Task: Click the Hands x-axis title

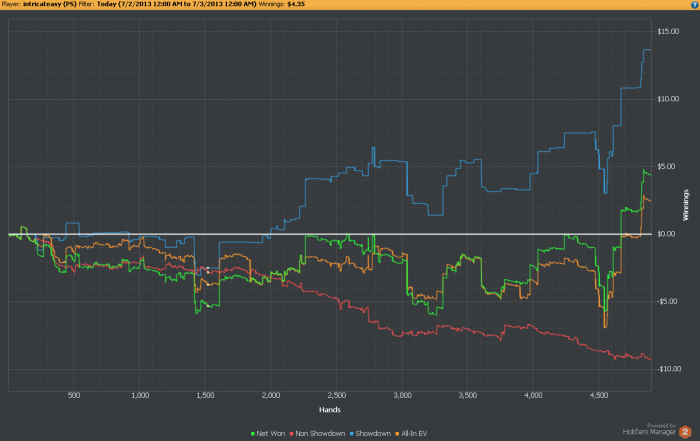Action: [330, 410]
